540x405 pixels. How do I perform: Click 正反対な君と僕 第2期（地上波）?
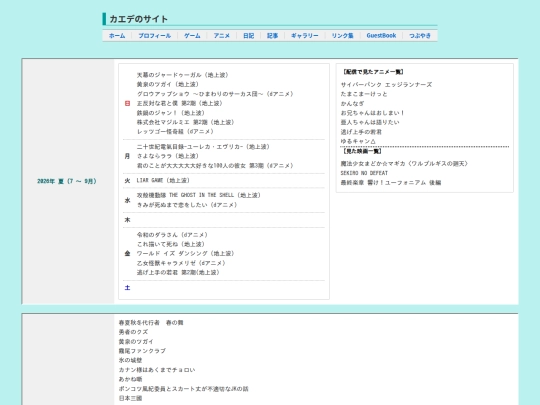click(180, 103)
